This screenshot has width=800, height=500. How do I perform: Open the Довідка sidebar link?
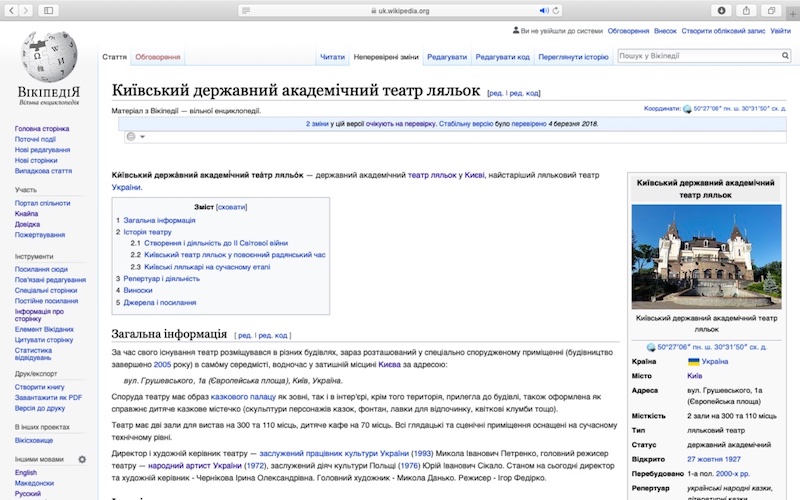(x=27, y=224)
